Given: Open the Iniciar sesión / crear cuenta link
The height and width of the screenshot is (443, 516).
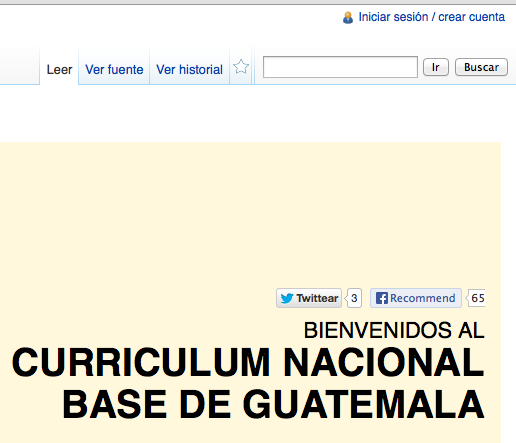Looking at the screenshot, I should click(x=431, y=17).
